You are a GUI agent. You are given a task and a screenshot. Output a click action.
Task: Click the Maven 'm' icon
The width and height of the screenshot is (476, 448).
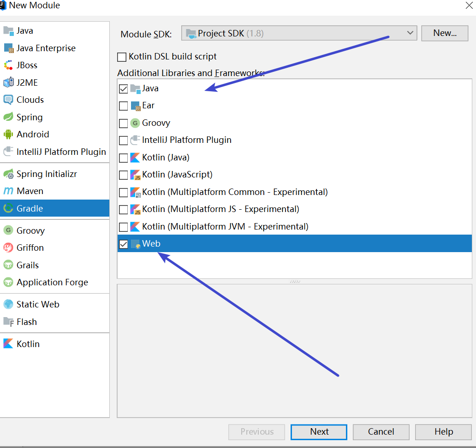pos(8,191)
